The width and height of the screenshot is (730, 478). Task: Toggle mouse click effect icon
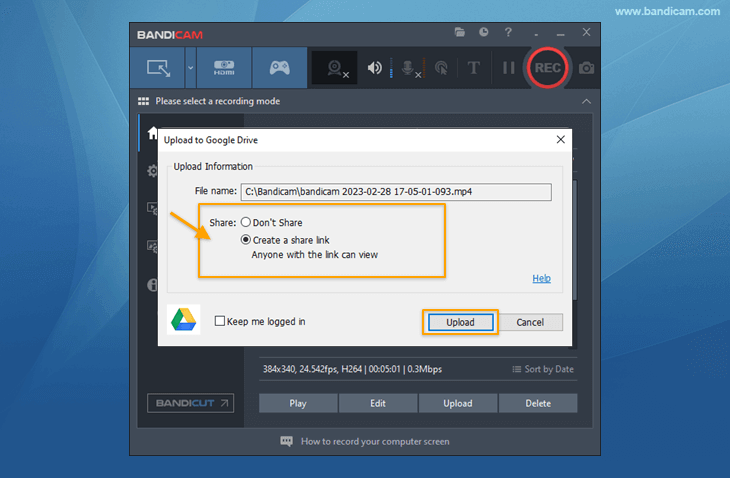pos(441,68)
